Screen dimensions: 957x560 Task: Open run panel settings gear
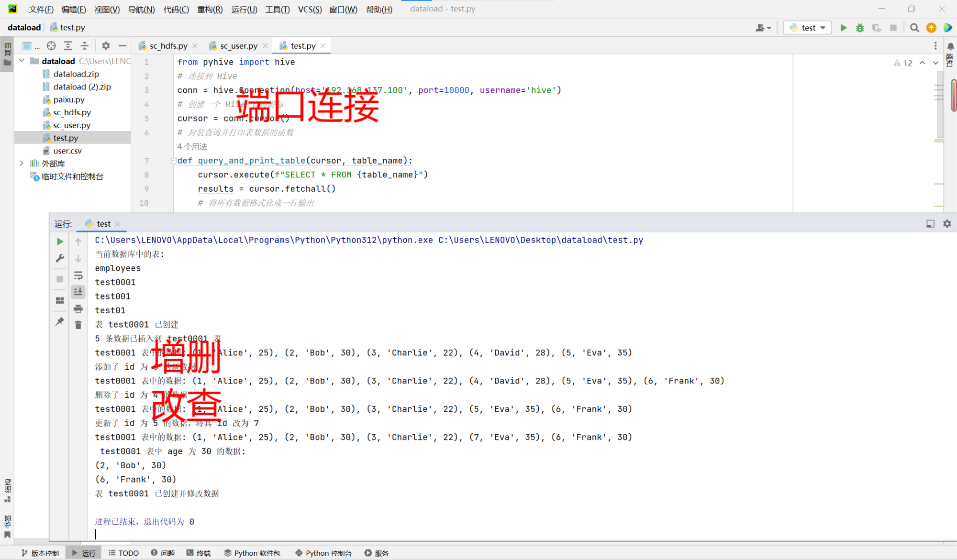[947, 223]
